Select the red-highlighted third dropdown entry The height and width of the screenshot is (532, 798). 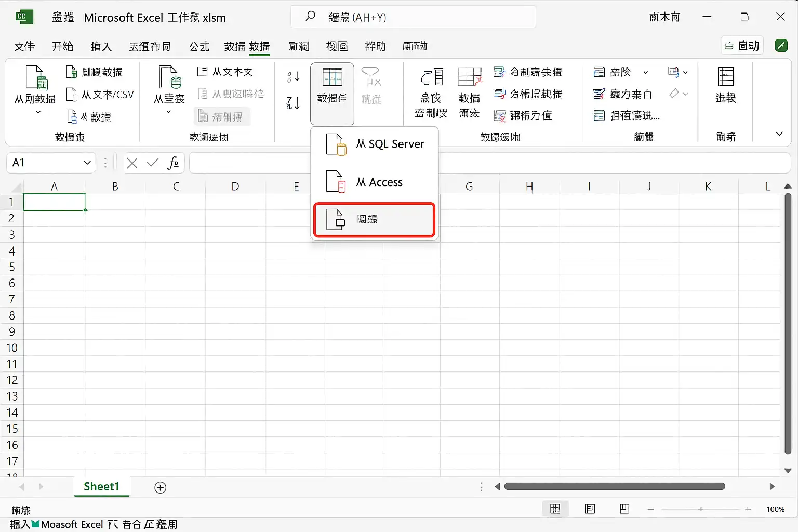click(375, 219)
